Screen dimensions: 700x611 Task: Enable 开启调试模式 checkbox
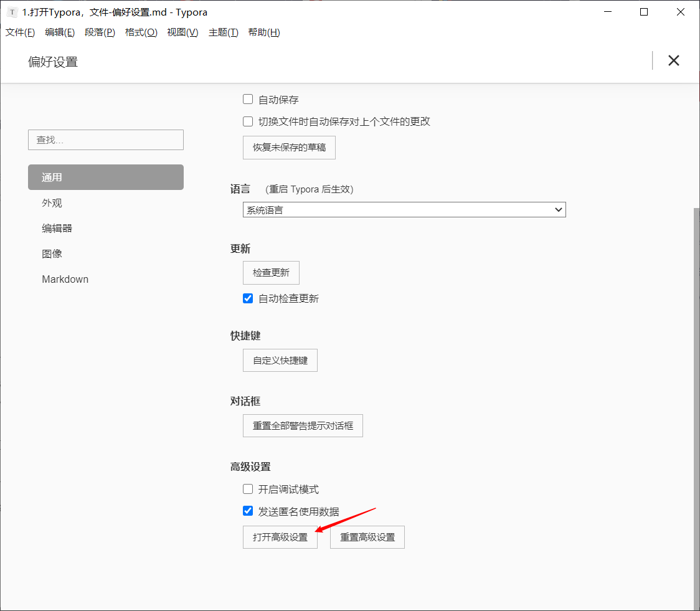(x=248, y=489)
